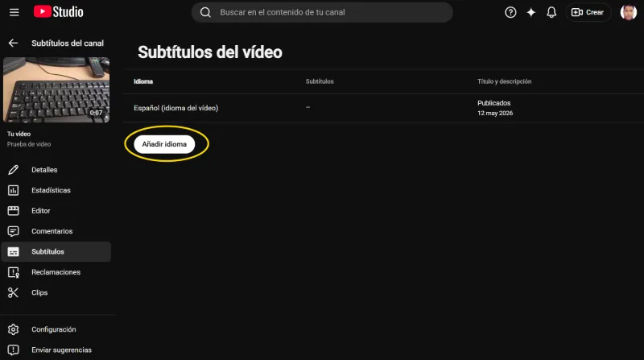Image resolution: width=644 pixels, height=360 pixels.
Task: Click the Comentarios speech bubble icon
Action: point(13,231)
